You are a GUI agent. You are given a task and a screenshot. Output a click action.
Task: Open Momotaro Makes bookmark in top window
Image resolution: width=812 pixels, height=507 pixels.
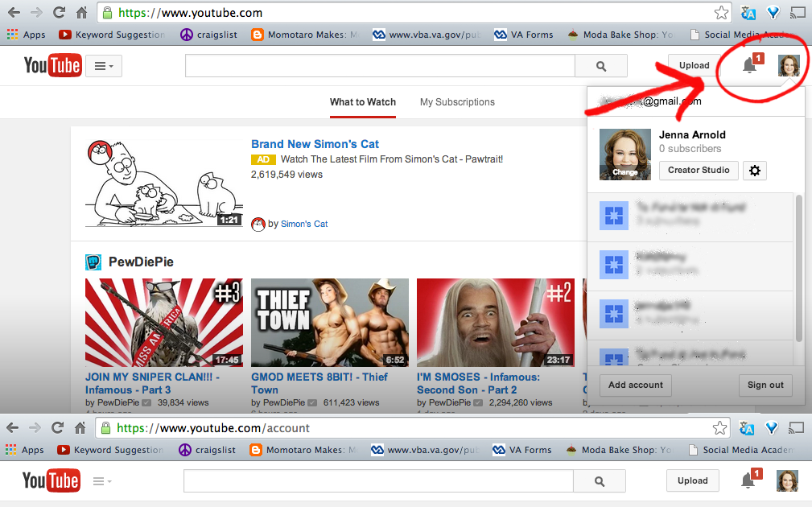pos(304,35)
